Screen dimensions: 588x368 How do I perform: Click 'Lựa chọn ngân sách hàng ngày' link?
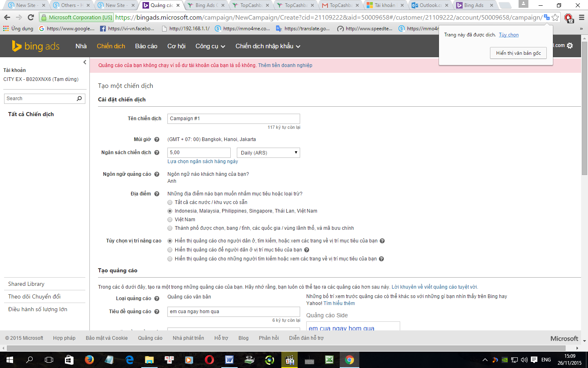[x=203, y=162]
